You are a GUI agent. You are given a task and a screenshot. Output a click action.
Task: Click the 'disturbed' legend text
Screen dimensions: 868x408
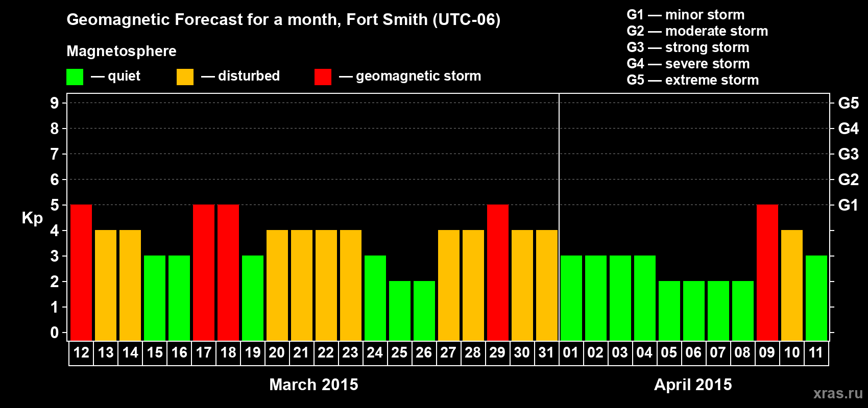pyautogui.click(x=249, y=76)
